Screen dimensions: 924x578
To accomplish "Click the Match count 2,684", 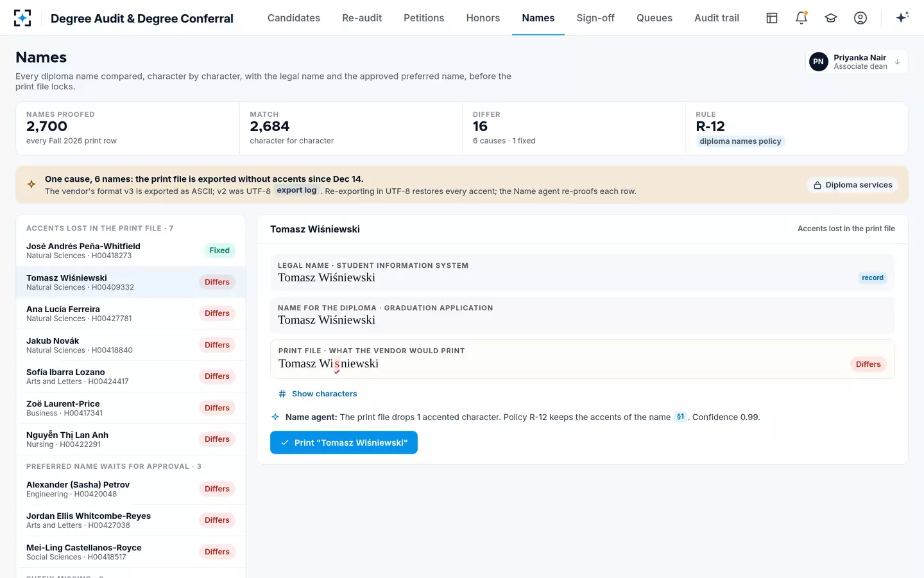I will pyautogui.click(x=269, y=127).
